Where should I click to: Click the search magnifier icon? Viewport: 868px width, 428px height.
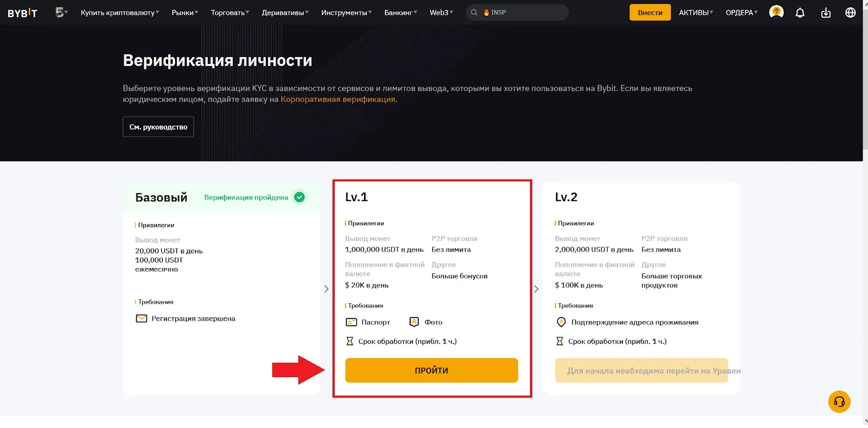point(474,12)
